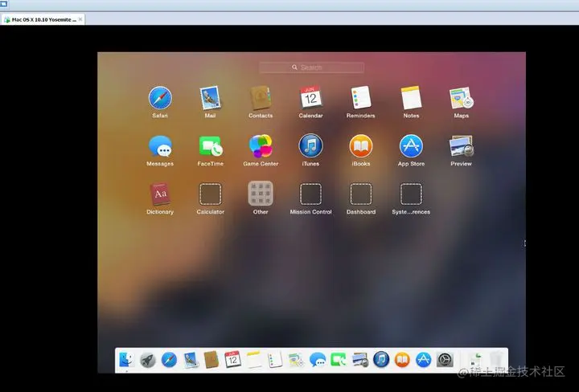Open the Other folder in Launchpad

point(261,194)
